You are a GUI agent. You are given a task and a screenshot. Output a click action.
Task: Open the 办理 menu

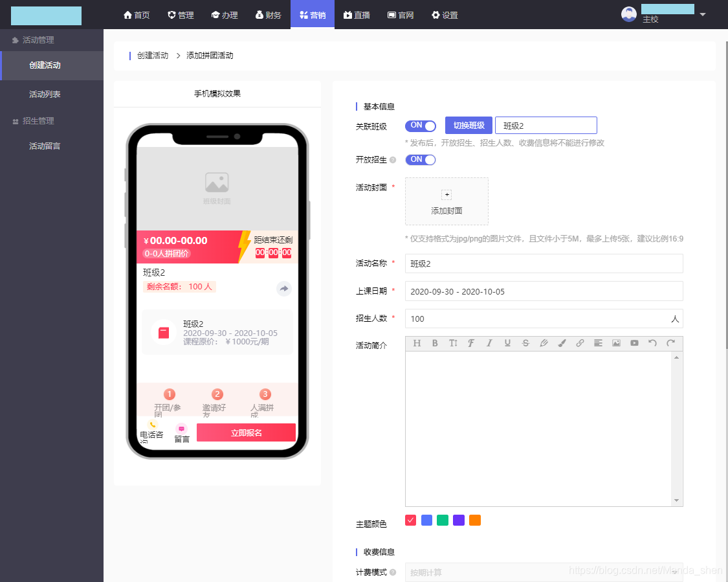tap(225, 15)
